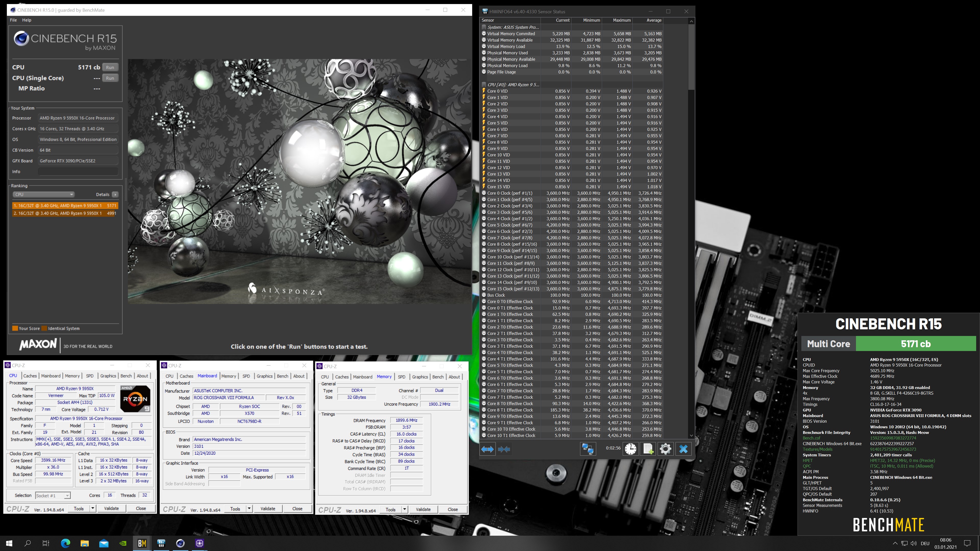Image resolution: width=980 pixels, height=551 pixels.
Task: Open network status tray icon
Action: pos(904,543)
